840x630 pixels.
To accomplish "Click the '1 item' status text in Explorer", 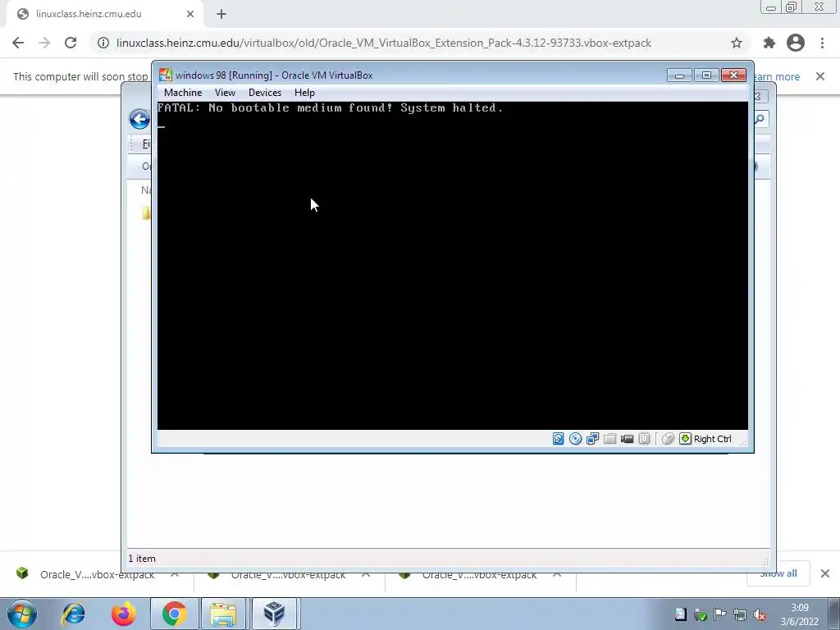I will tap(142, 558).
